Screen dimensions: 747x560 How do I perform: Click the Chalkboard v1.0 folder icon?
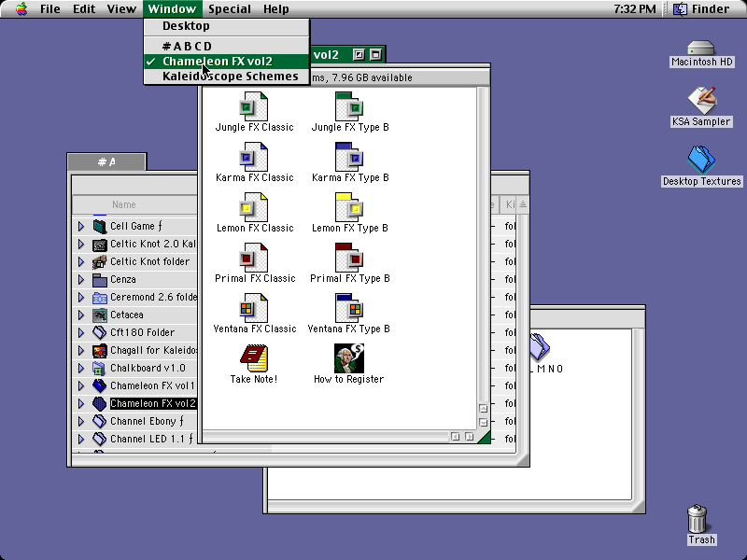pos(100,368)
